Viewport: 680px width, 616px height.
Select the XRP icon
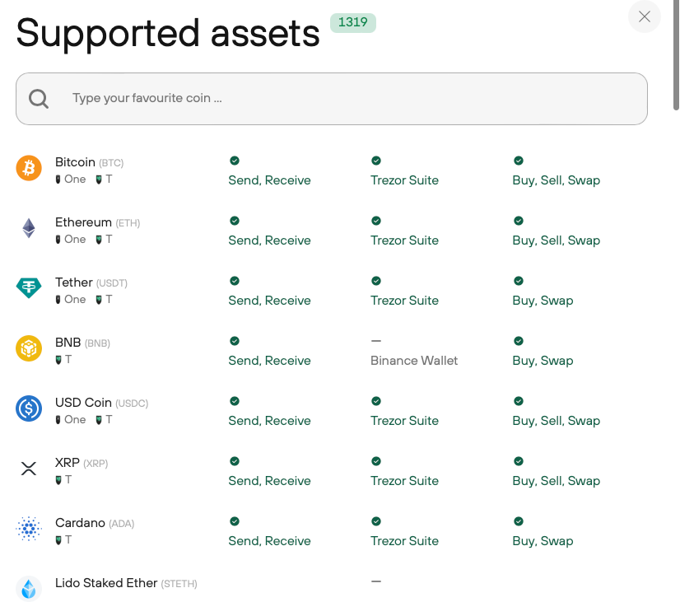(x=29, y=469)
